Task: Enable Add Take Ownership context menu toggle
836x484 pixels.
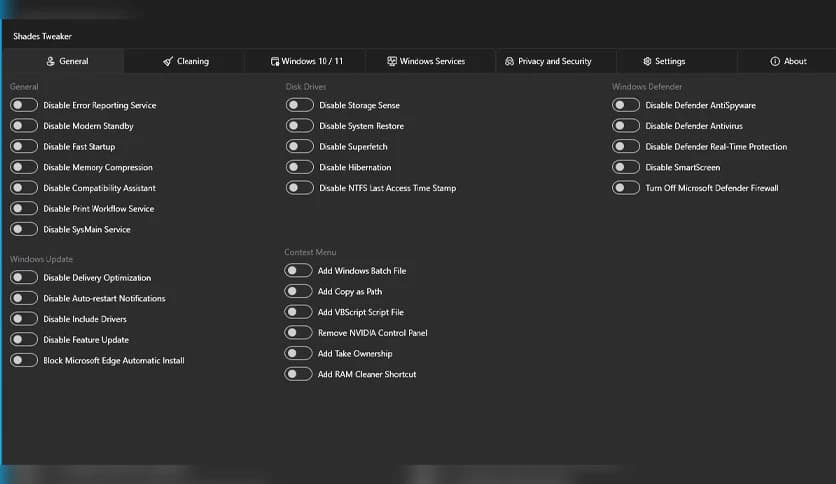Action: [298, 353]
